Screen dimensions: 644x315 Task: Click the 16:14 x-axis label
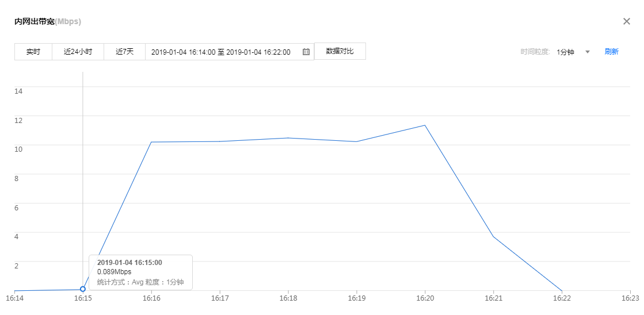[x=14, y=299]
